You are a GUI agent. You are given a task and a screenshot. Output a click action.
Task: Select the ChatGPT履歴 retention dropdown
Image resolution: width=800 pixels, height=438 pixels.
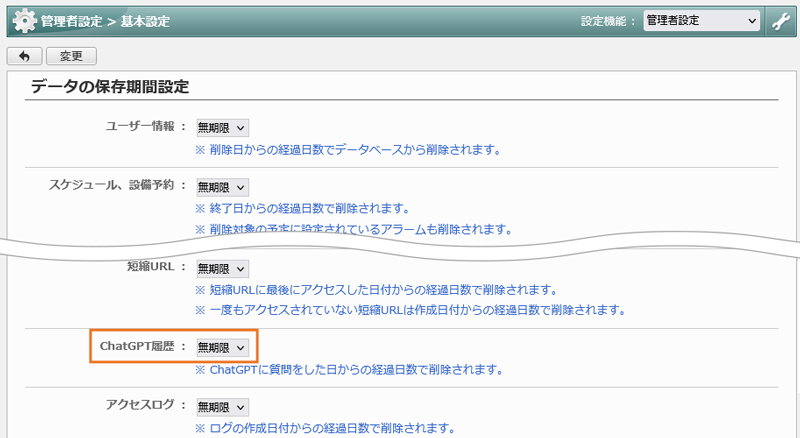(x=221, y=347)
